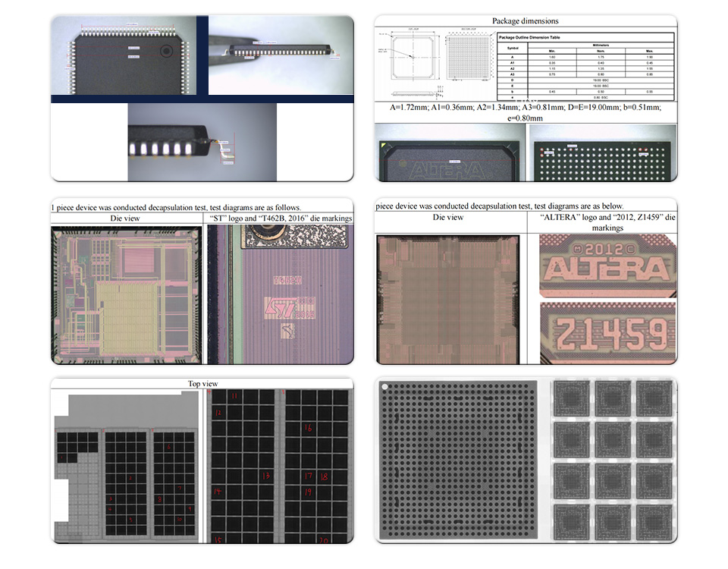This screenshot has height=569, width=728.
Task: Click the "Top view" heading
Action: pos(203,384)
